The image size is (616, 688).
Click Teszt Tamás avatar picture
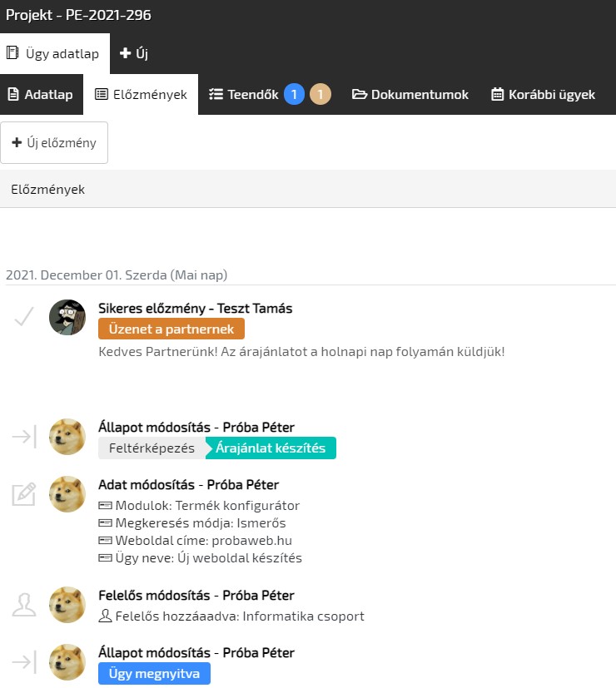[x=67, y=317]
